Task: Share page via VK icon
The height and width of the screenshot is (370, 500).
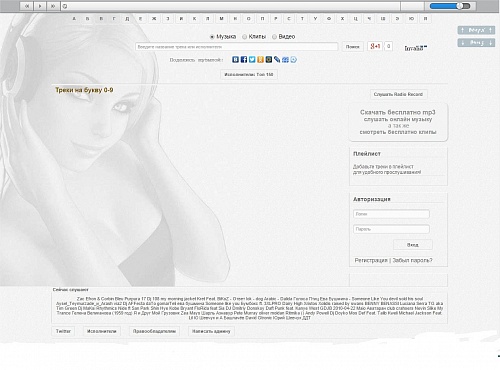Action: click(235, 60)
